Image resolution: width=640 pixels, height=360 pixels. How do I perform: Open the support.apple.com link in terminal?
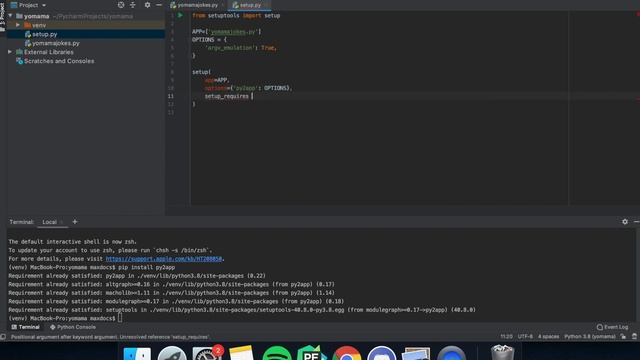(x=164, y=259)
